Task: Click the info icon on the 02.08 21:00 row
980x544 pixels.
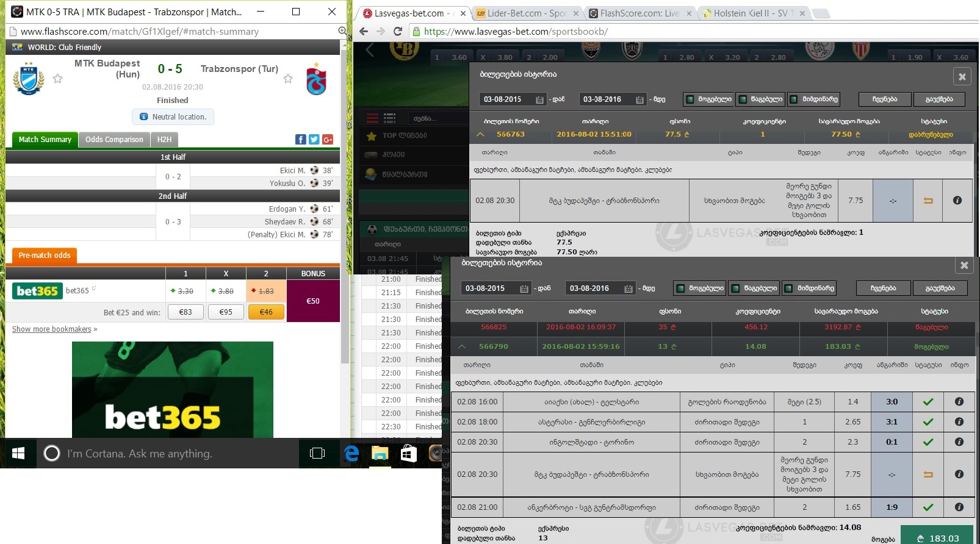Action: click(x=959, y=507)
